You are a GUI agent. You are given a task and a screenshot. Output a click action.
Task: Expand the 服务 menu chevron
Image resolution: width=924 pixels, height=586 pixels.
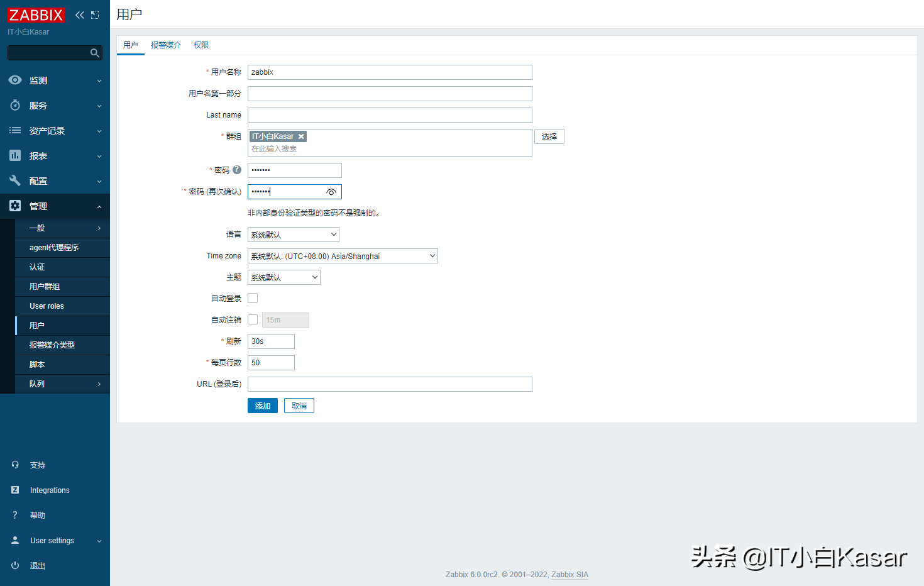(99, 106)
